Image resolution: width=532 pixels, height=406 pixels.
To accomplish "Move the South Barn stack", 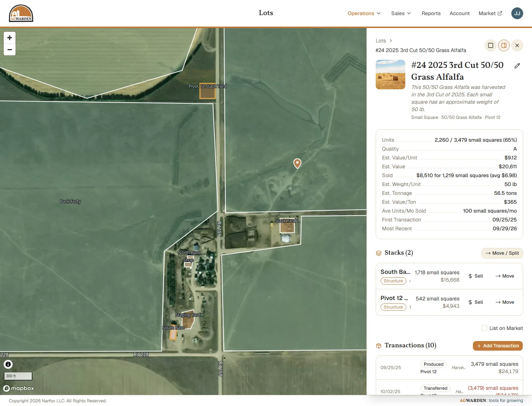I will pyautogui.click(x=505, y=276).
